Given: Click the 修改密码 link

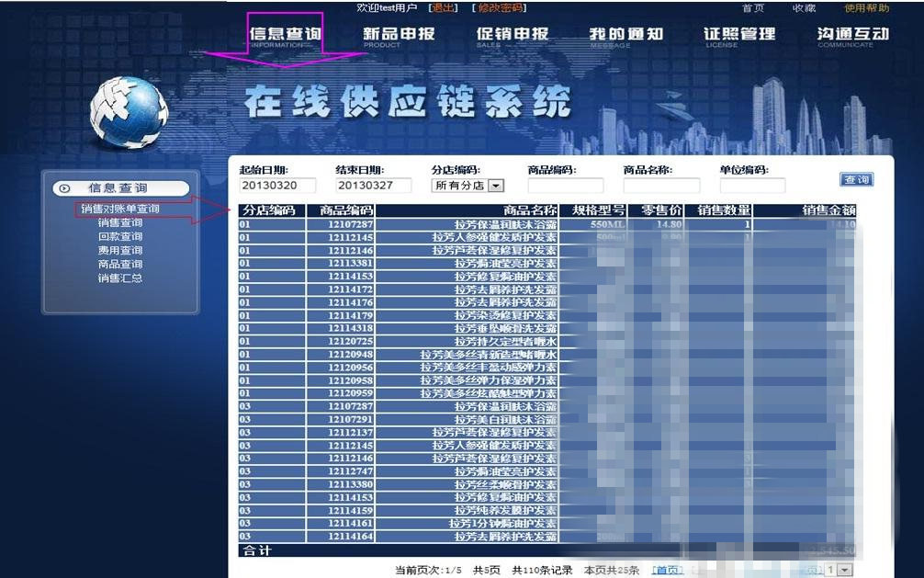Looking at the screenshot, I should 501,8.
